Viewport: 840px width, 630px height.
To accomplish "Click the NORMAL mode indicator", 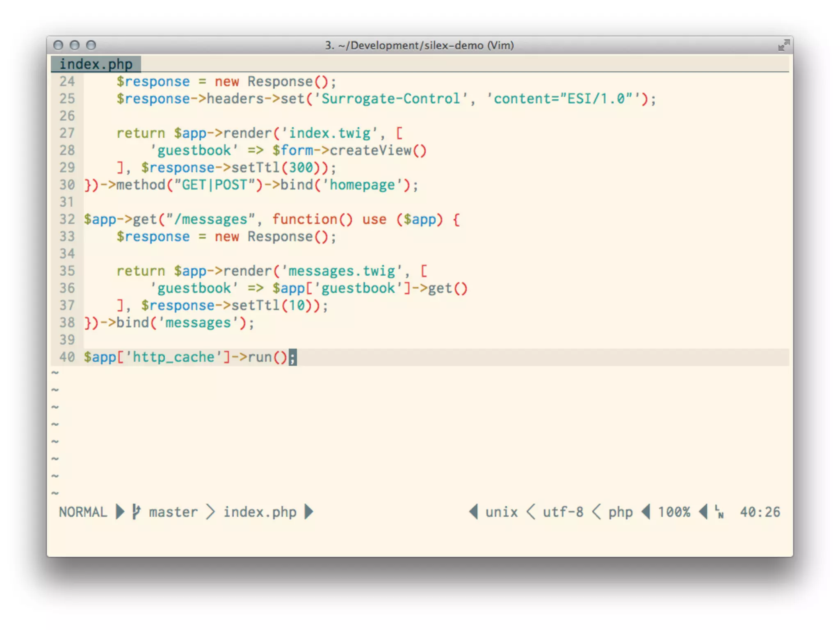I will (x=83, y=512).
